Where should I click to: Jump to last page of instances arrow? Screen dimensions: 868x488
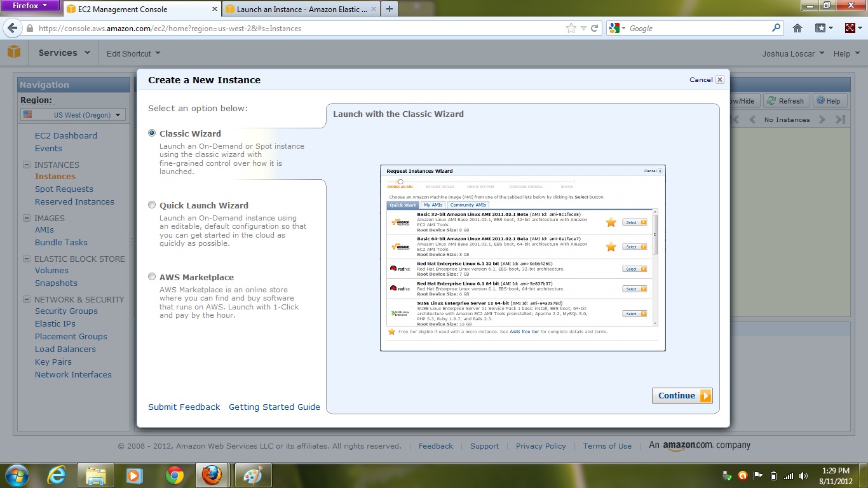click(840, 119)
